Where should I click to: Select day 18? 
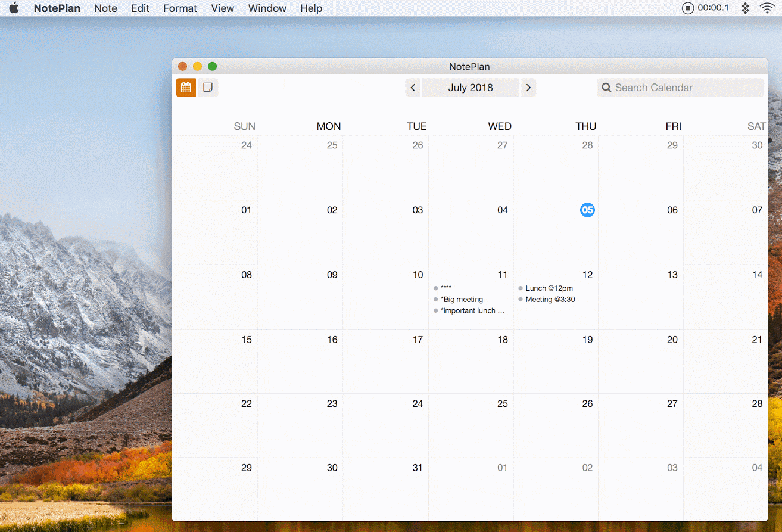click(x=503, y=340)
